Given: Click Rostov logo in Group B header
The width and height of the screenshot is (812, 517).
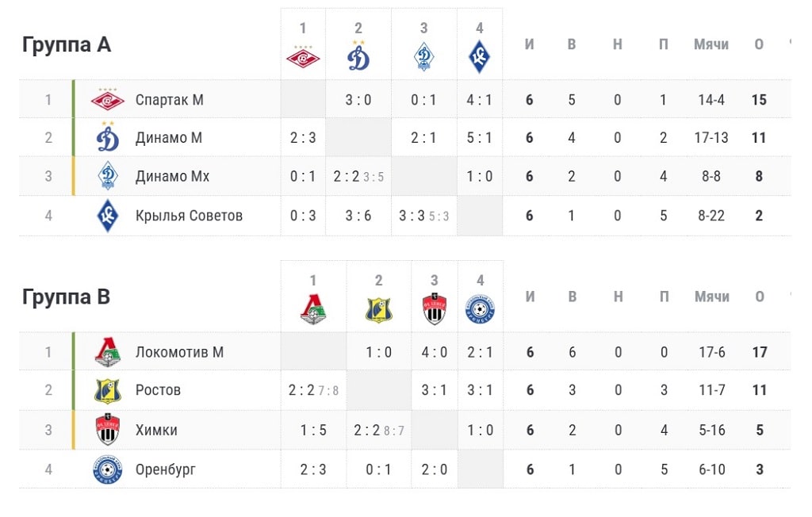Looking at the screenshot, I should coord(378,310).
